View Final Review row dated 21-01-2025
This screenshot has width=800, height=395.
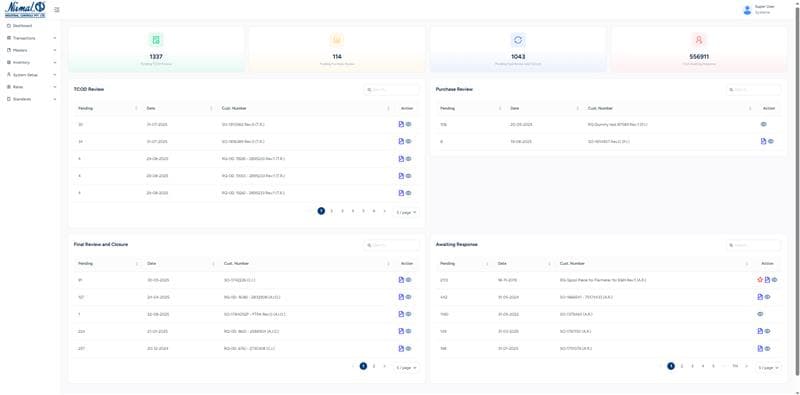point(408,331)
